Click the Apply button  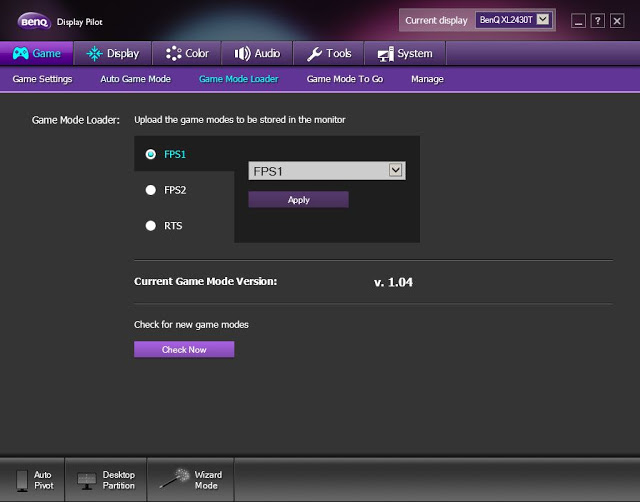point(298,200)
